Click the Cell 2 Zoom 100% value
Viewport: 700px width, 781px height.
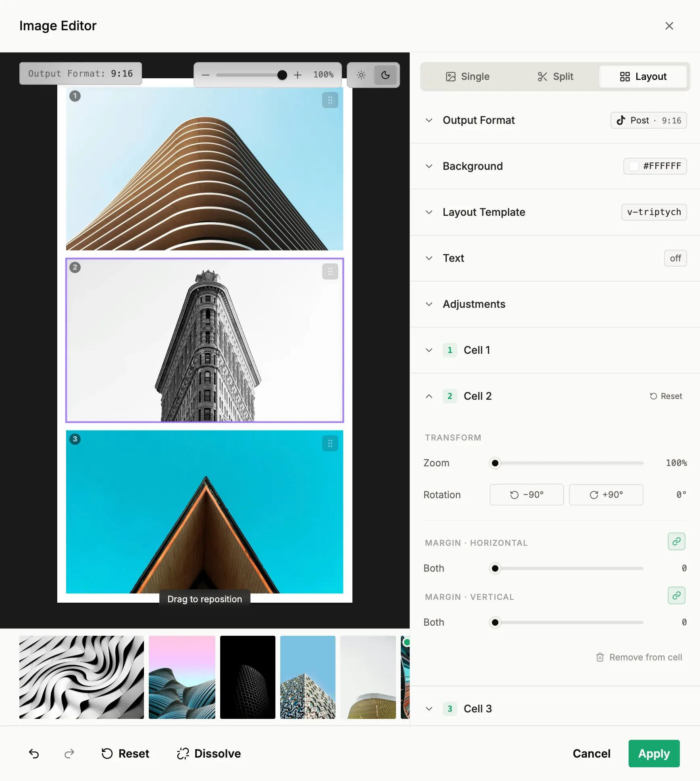[x=676, y=463]
